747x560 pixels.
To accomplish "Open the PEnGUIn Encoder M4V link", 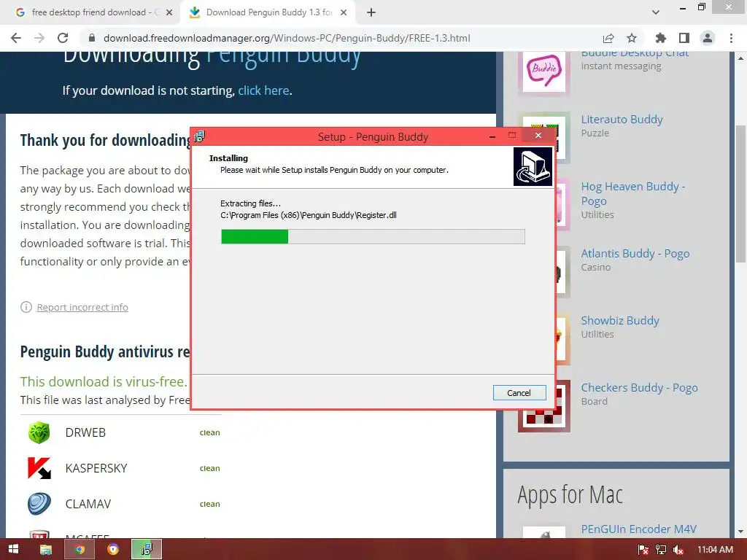I will 638,529.
